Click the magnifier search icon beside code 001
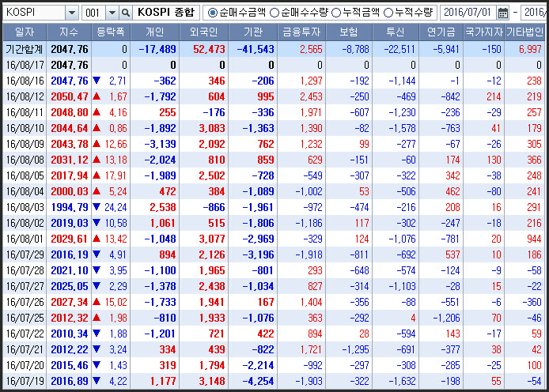Image resolution: width=549 pixels, height=392 pixels. (x=125, y=13)
